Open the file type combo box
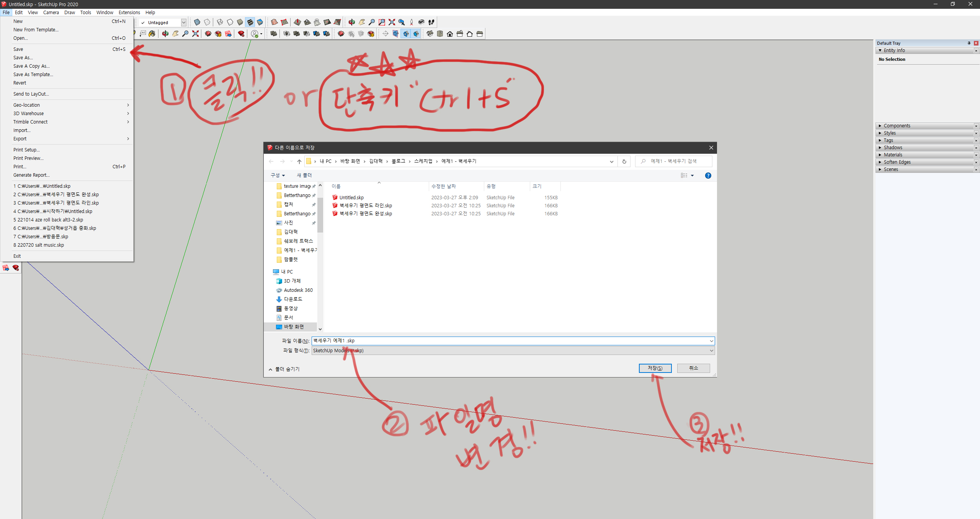 click(x=513, y=351)
